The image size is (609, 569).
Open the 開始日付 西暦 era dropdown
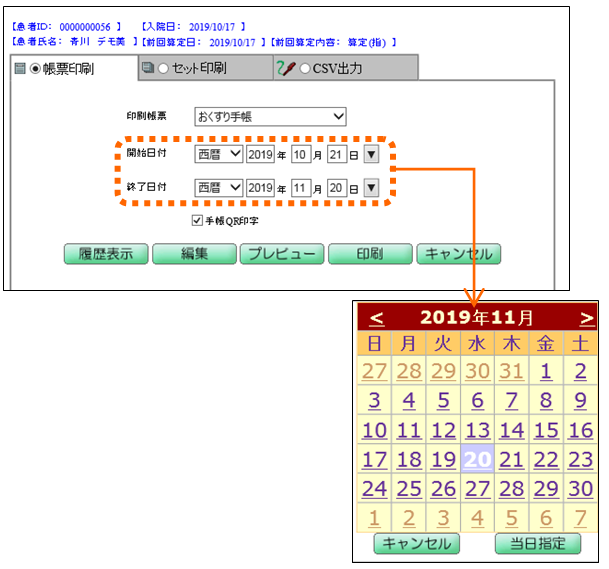click(x=218, y=154)
